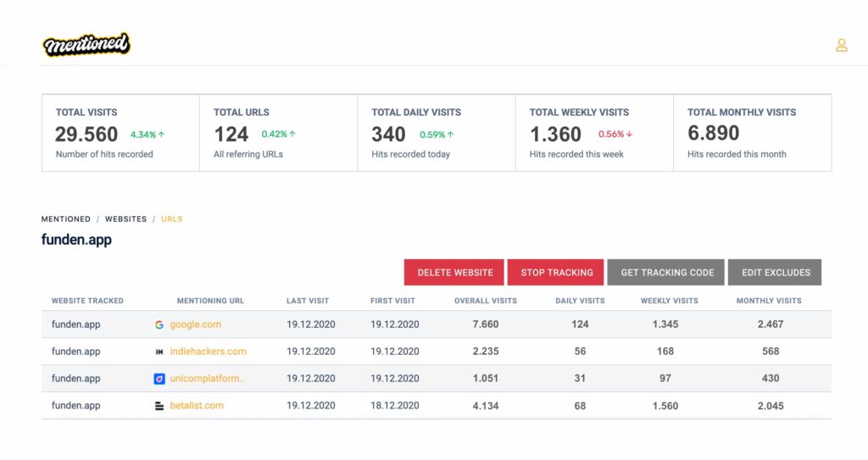This screenshot has height=460, width=868.
Task: Click 'Hits recorded this month' caption
Action: (x=737, y=154)
